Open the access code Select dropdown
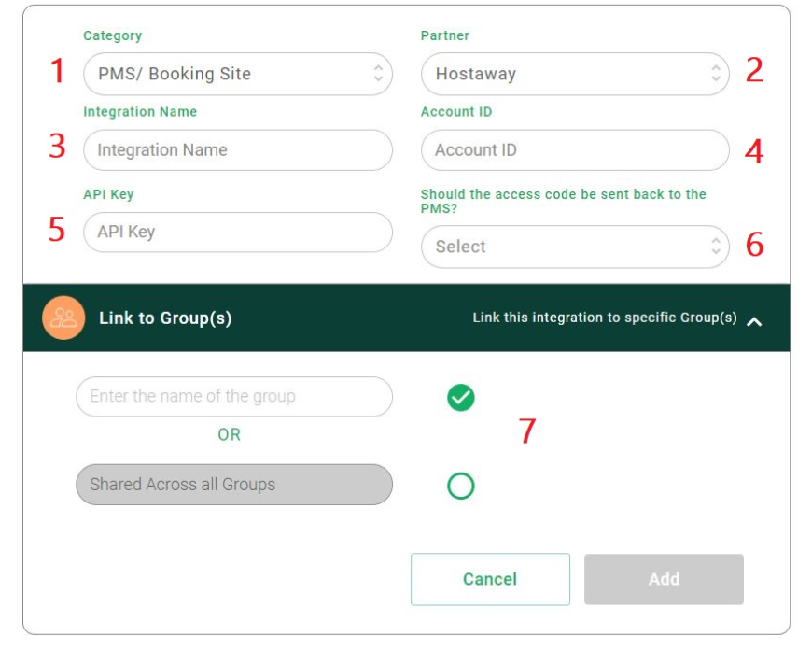 click(575, 247)
